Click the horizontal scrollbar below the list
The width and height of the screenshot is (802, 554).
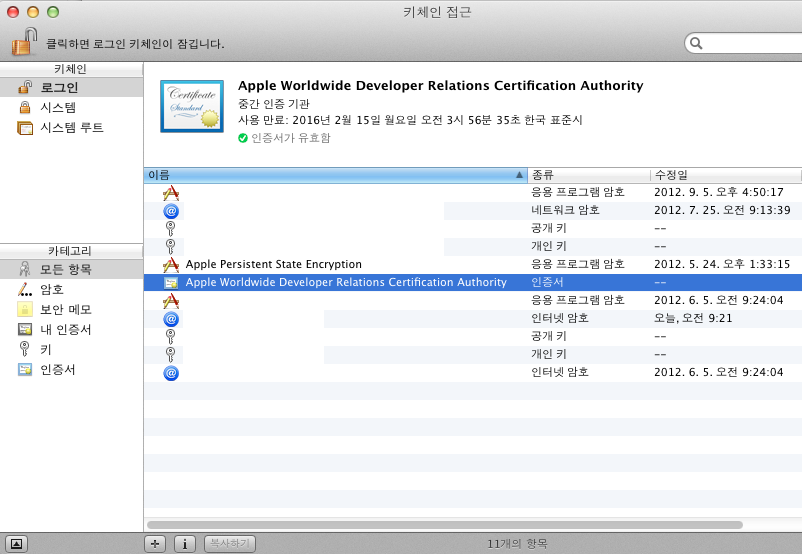point(444,525)
